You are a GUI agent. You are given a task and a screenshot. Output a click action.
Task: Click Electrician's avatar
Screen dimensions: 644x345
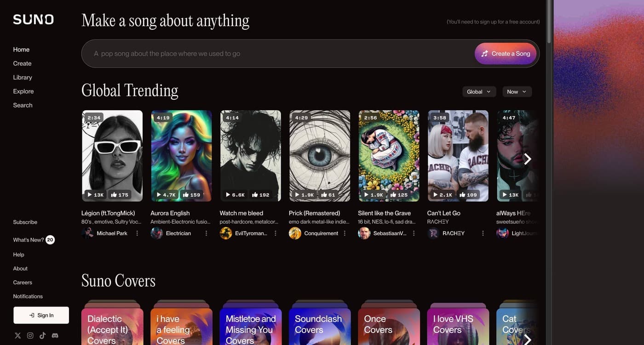pos(157,233)
